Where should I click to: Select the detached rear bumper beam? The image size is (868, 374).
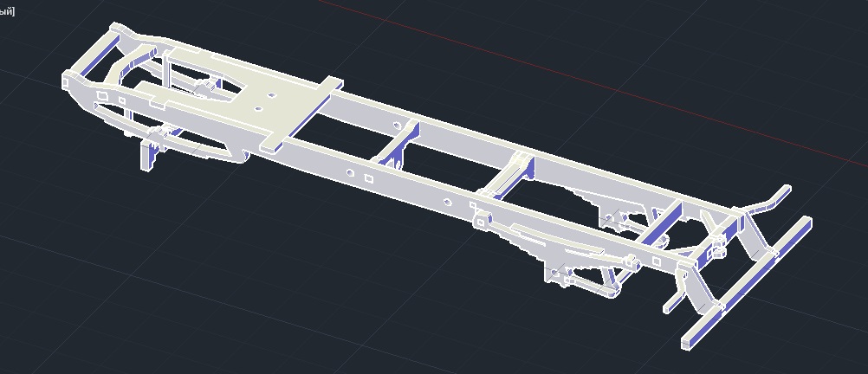click(748, 283)
